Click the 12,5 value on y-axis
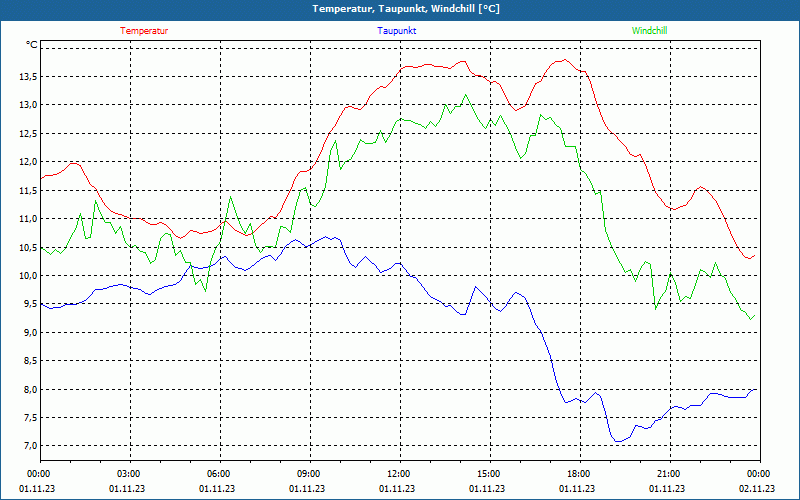The image size is (800, 500). 28,133
